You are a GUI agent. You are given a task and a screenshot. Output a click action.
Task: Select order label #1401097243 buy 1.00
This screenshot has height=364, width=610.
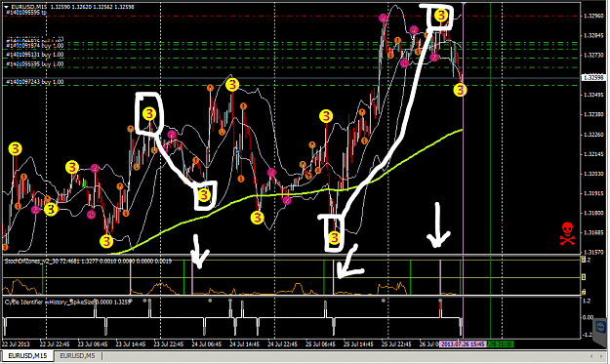point(35,82)
